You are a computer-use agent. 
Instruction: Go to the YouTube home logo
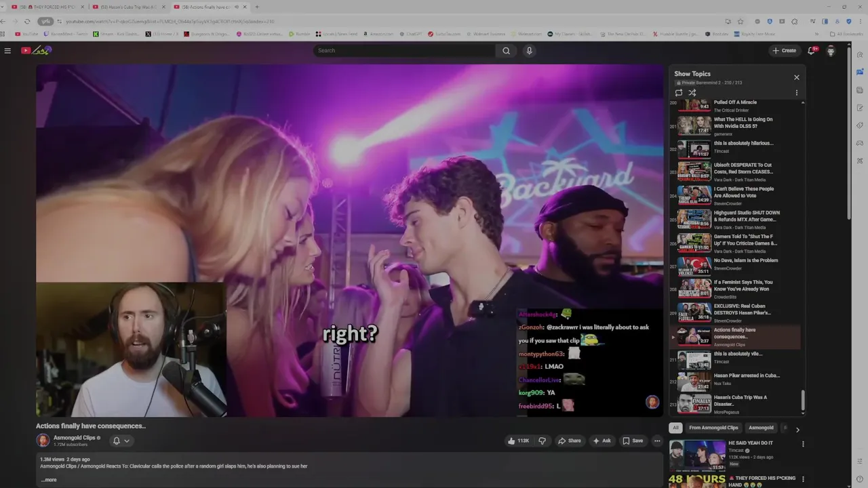click(35, 50)
